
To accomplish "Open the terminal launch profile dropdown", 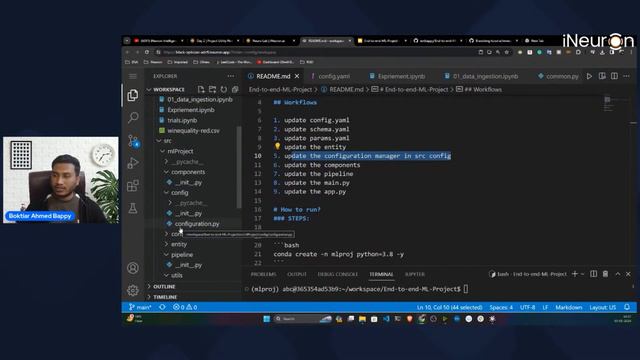I will coord(582,274).
